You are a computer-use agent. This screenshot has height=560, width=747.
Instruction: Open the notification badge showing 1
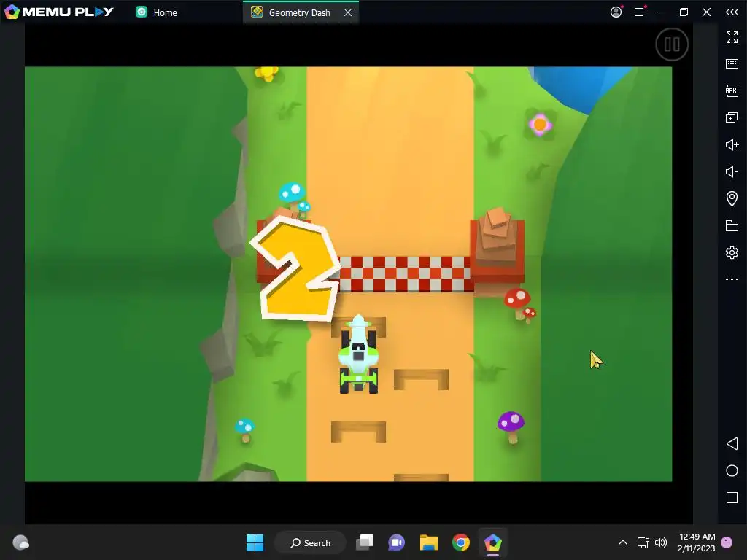click(x=727, y=542)
